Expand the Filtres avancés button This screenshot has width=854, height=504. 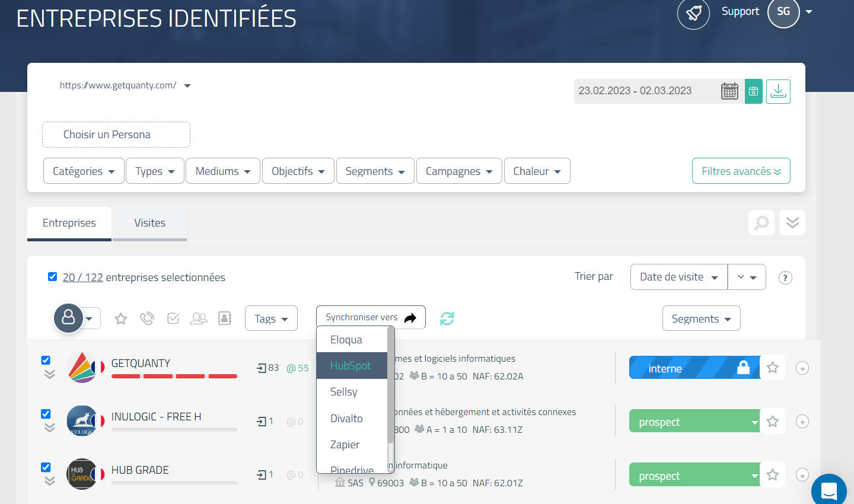[741, 171]
